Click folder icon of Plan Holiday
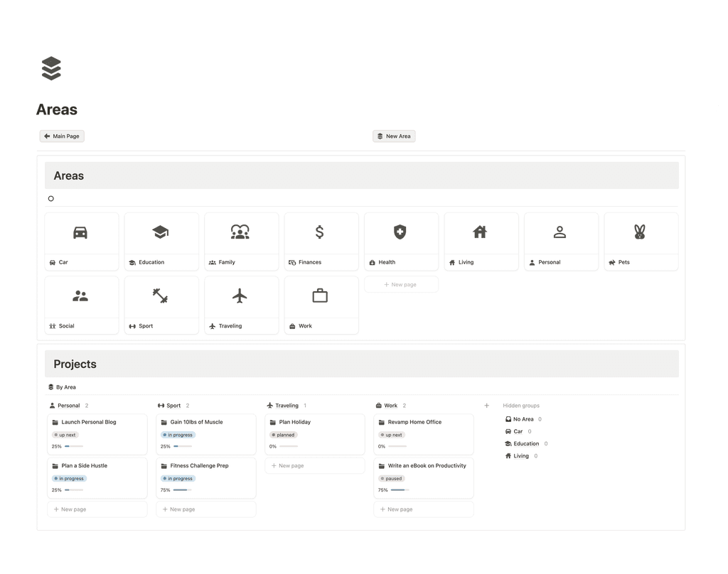This screenshot has width=728, height=574. coord(273,422)
